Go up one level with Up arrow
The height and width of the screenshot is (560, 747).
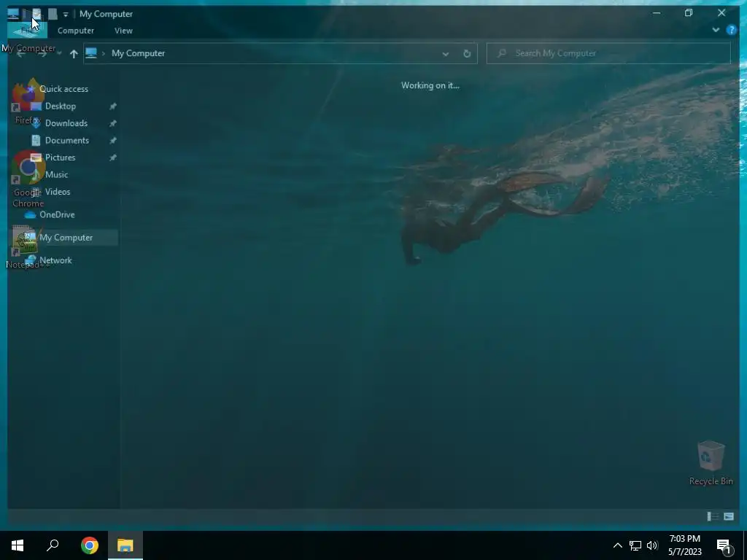tap(74, 54)
